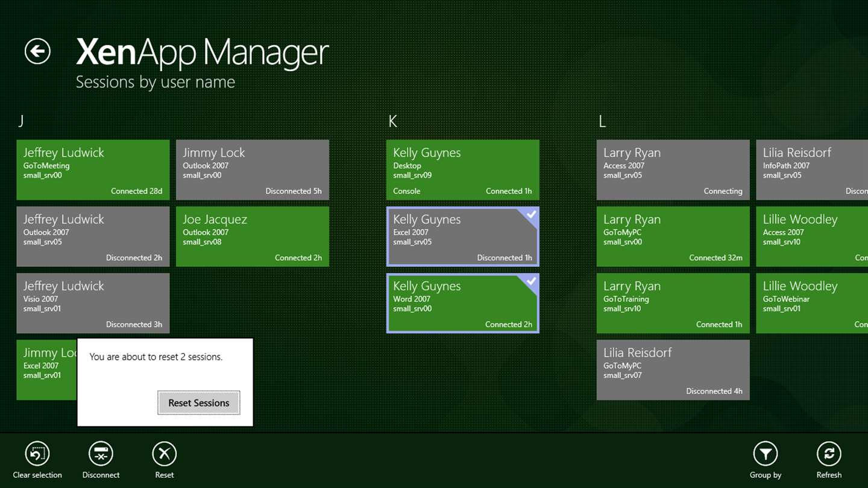This screenshot has width=868, height=488.
Task: Click 'Disconnected 5h' status text
Action: click(294, 191)
